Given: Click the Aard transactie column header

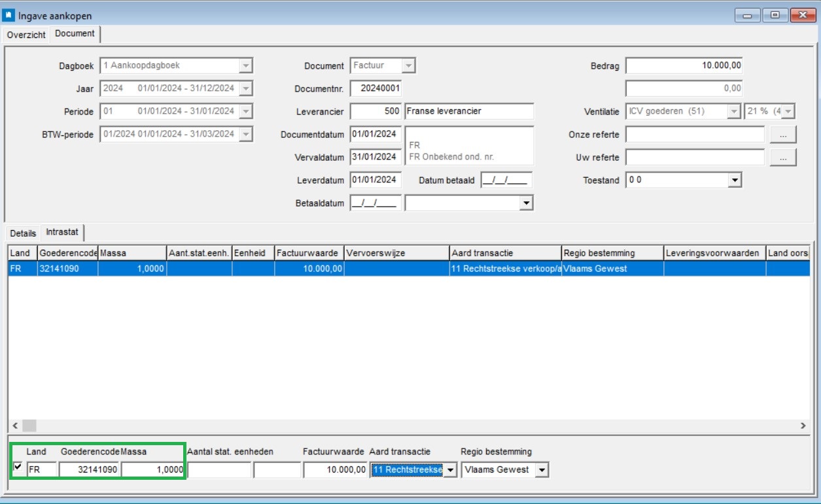Looking at the screenshot, I should tap(506, 254).
